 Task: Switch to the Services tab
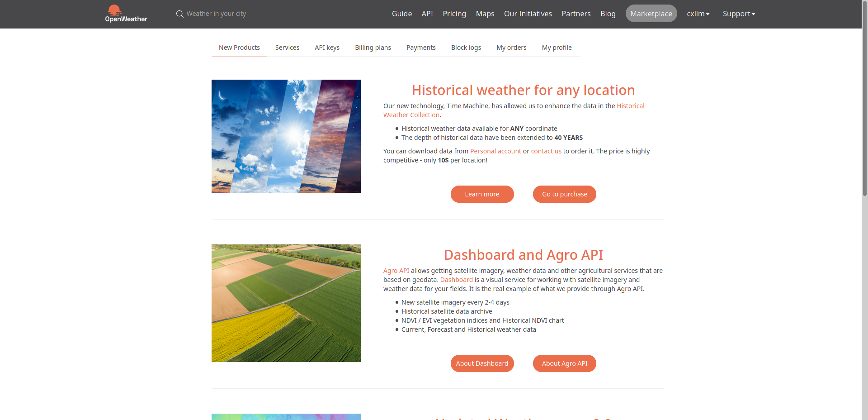(x=287, y=48)
